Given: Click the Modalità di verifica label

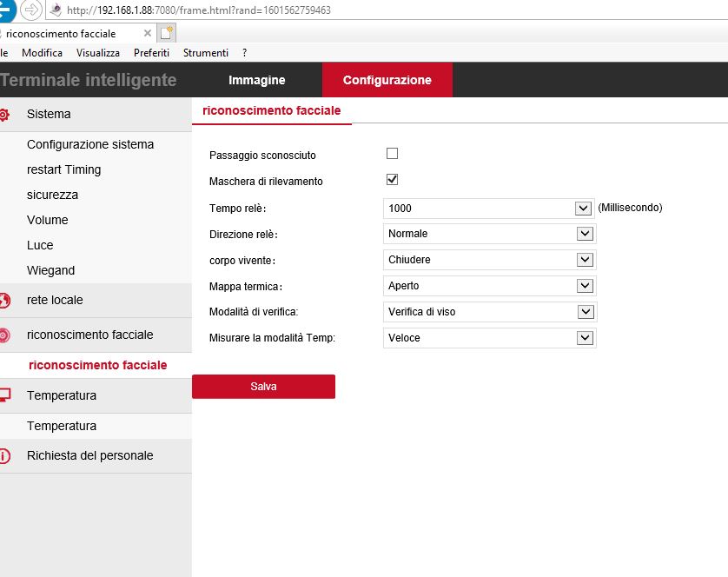Looking at the screenshot, I should [254, 312].
